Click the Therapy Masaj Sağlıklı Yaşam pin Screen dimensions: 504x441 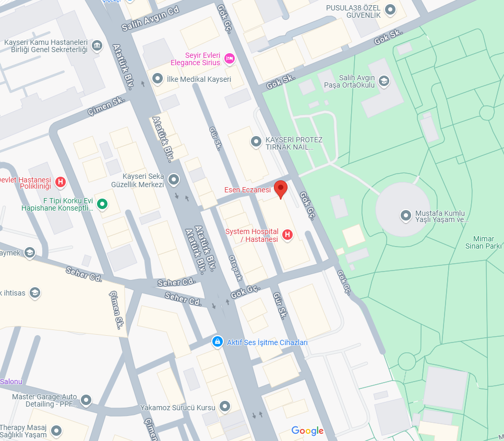pos(56,431)
